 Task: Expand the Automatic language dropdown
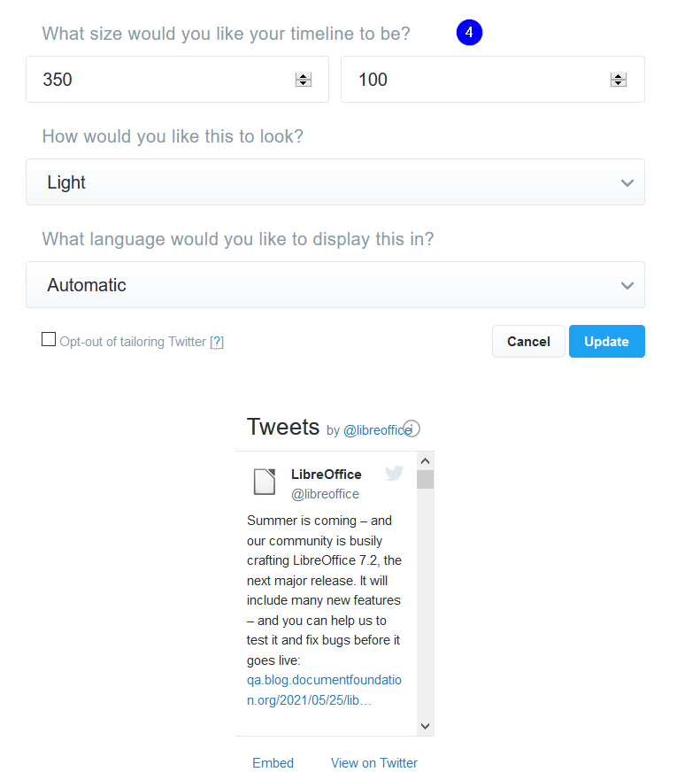335,284
